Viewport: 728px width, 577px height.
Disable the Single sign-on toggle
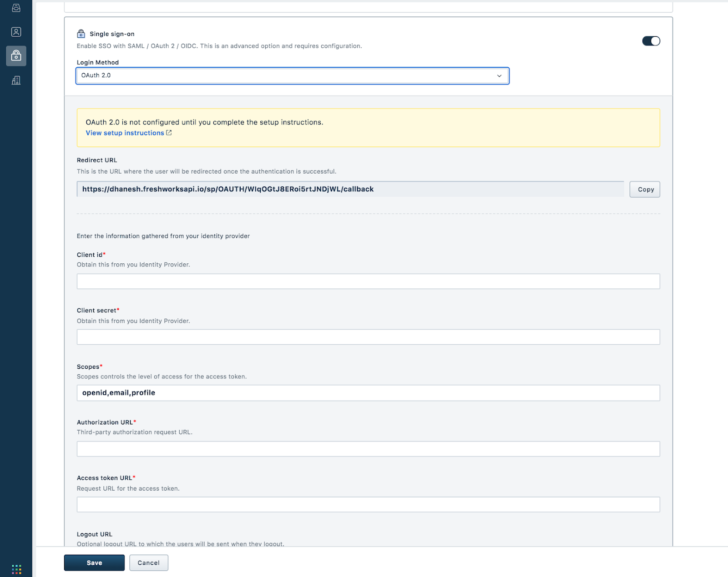pos(651,40)
